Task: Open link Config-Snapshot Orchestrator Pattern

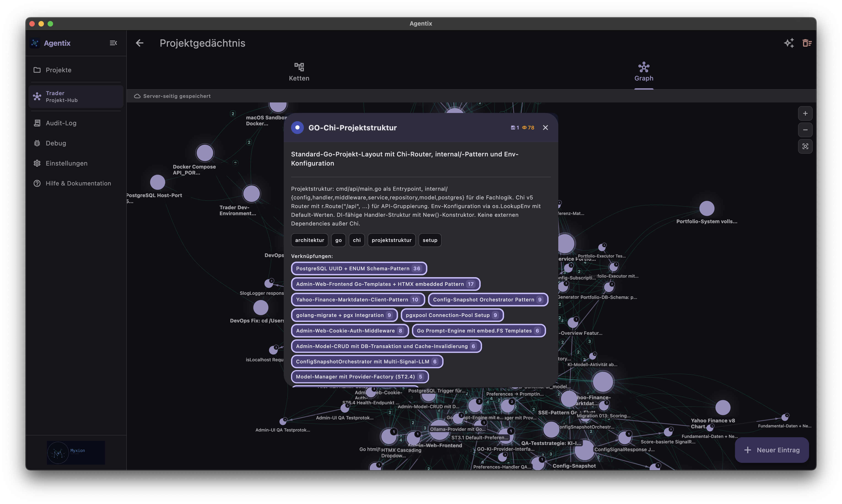Action: pyautogui.click(x=488, y=300)
